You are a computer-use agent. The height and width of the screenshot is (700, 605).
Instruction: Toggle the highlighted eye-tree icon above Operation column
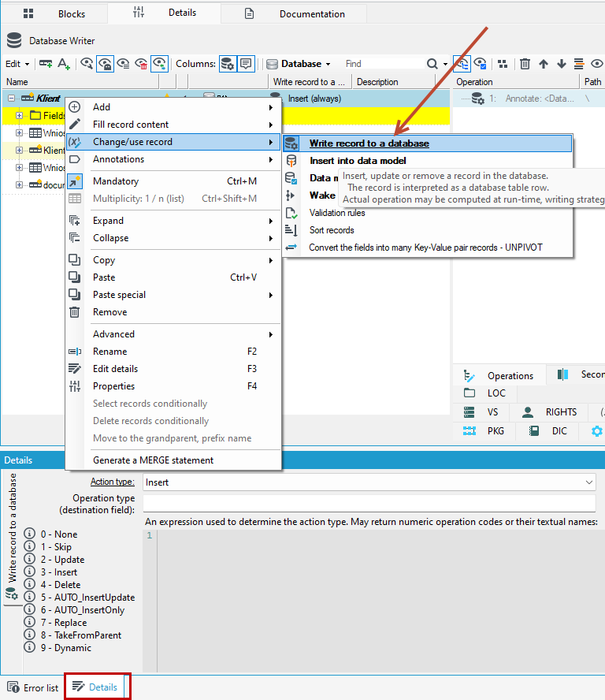pos(462,64)
